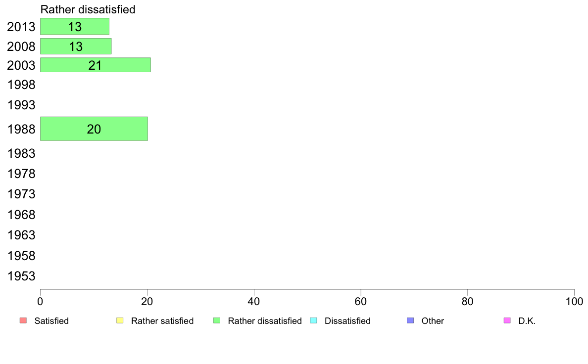Click the 1953 year axis label

[21, 276]
